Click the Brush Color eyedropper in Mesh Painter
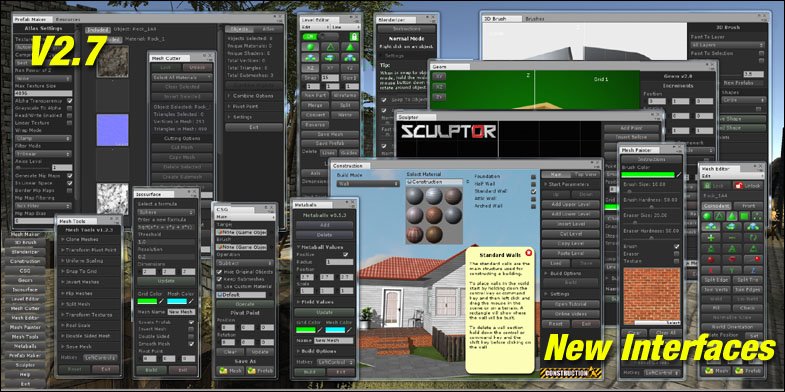This screenshot has height=392, width=785. 678,175
